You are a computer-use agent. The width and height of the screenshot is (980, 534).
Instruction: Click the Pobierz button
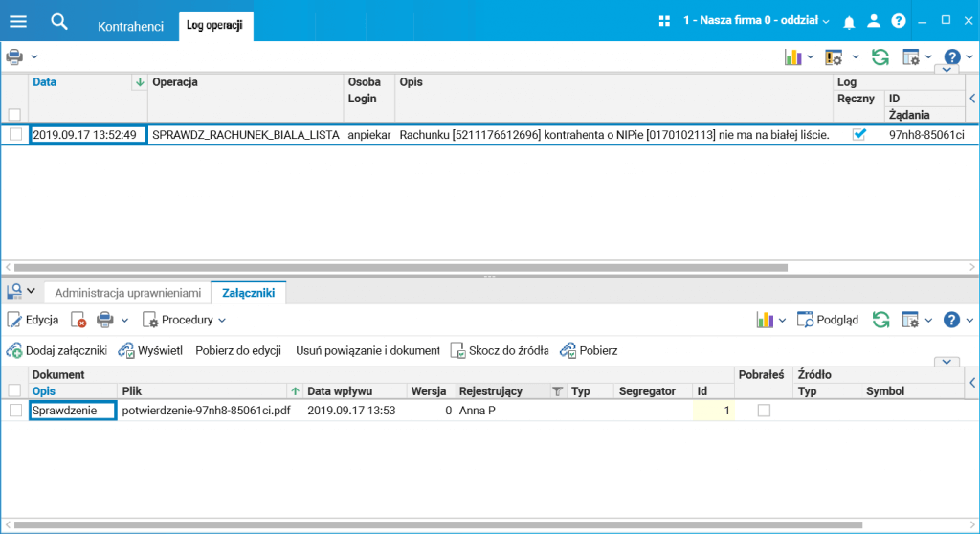click(589, 351)
